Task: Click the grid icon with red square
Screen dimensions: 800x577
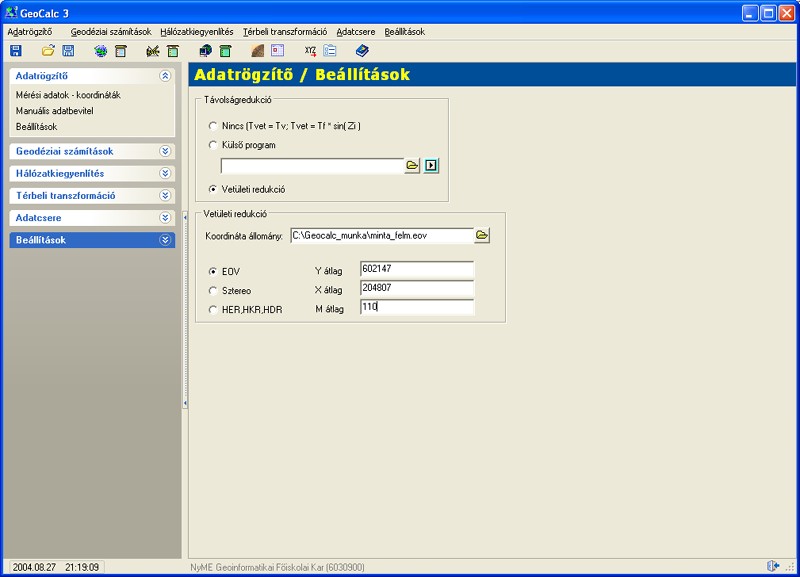Action: [278, 51]
